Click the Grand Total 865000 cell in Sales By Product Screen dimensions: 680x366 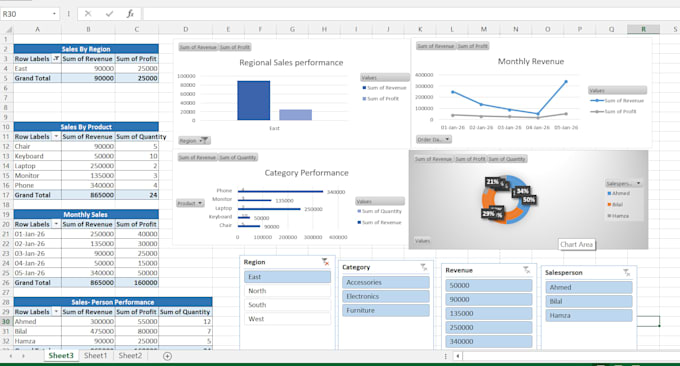(x=88, y=195)
